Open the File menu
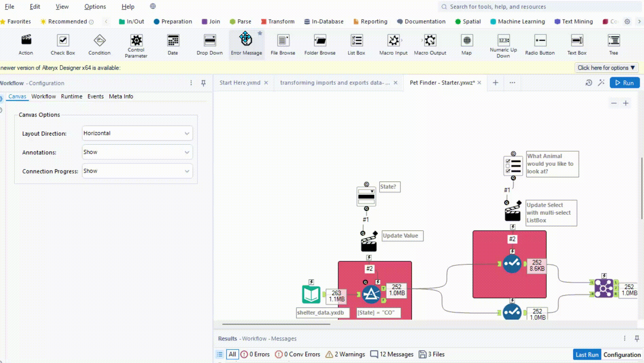The height and width of the screenshot is (363, 644). [x=10, y=6]
